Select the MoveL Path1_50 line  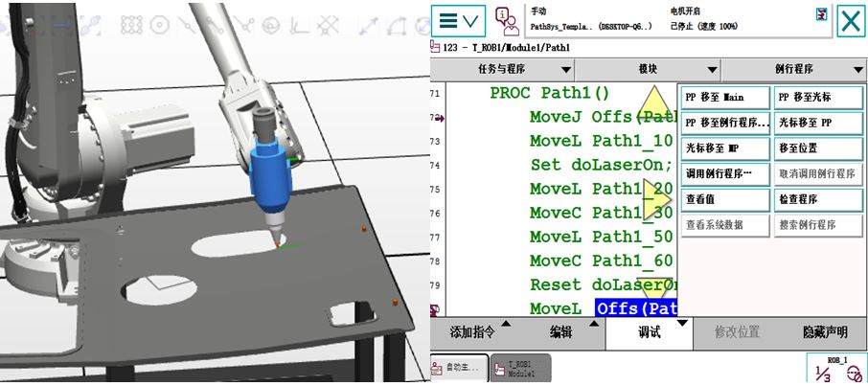(x=601, y=237)
